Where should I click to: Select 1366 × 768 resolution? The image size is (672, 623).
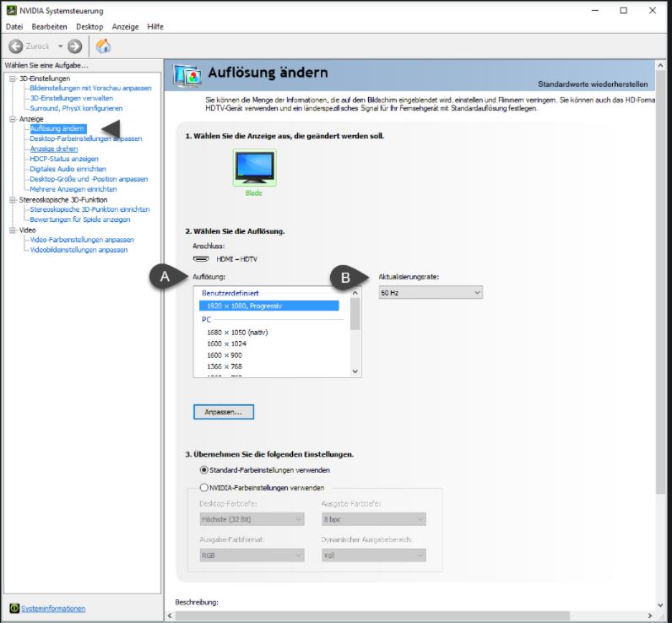[225, 366]
